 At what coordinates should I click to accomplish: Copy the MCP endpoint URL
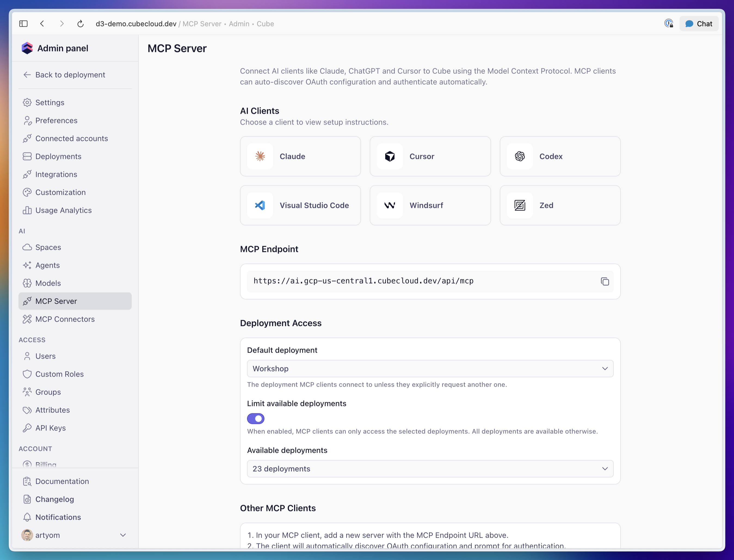[x=605, y=282]
